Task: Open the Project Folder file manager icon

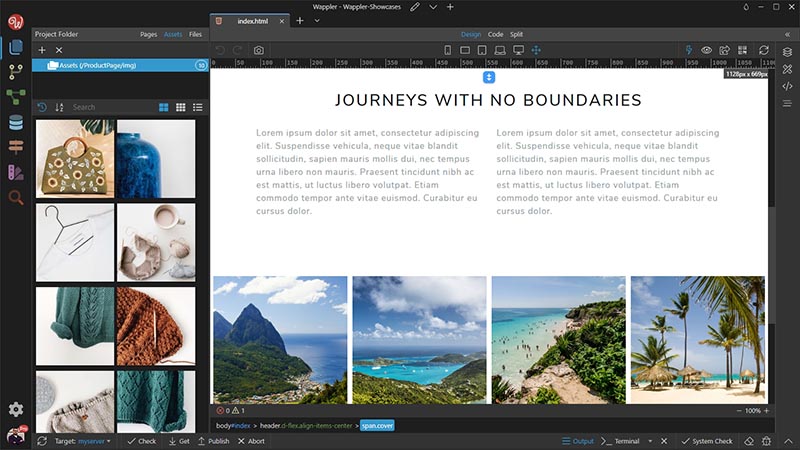Action: [16, 47]
